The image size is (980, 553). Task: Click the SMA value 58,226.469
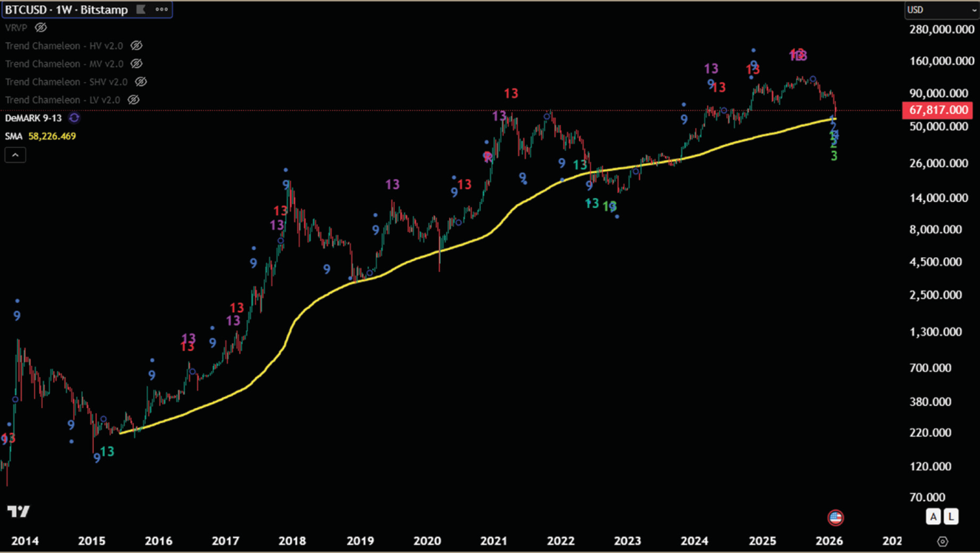53,136
